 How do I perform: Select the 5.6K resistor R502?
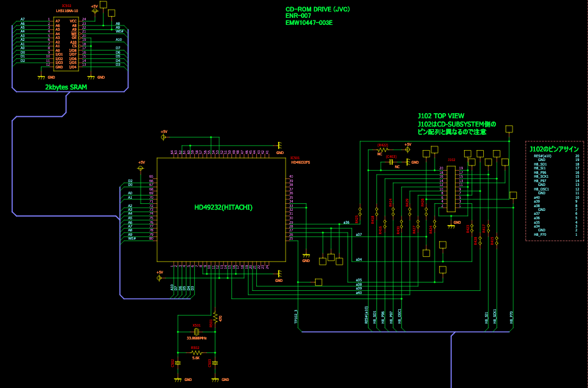point(196,353)
